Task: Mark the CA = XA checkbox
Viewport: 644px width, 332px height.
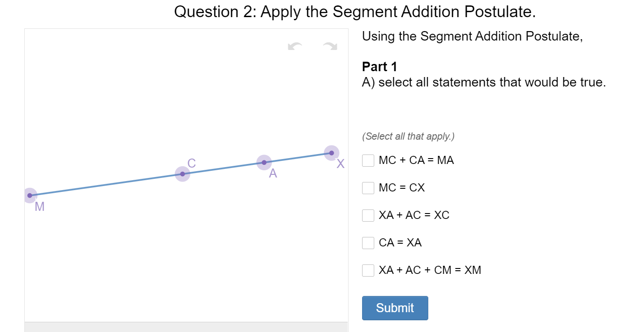Action: [368, 243]
